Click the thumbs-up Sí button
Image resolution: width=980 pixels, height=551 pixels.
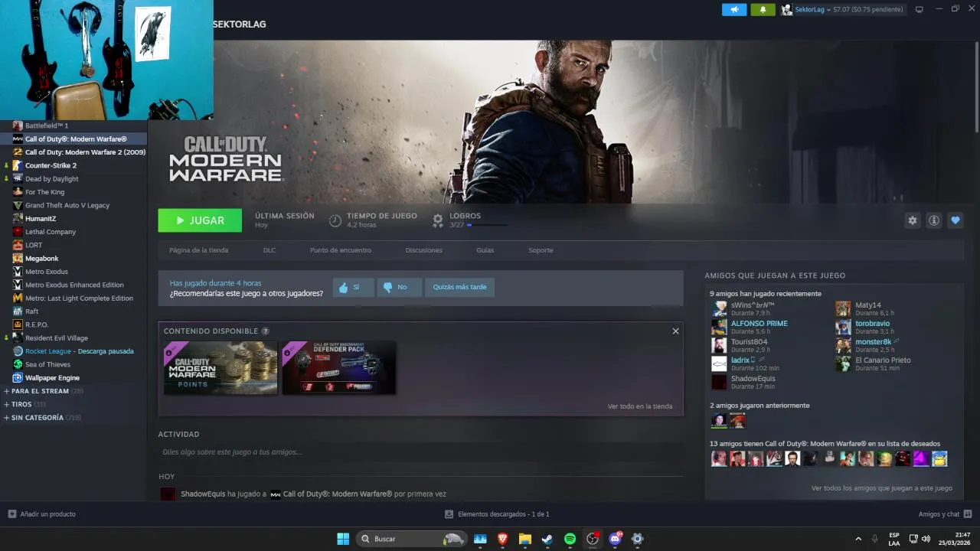click(x=353, y=287)
